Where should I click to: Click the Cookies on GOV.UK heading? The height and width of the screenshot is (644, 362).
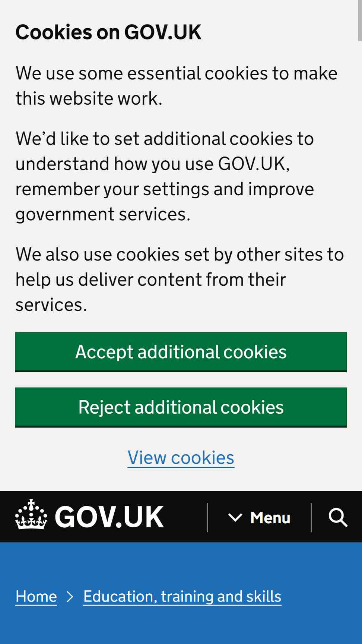108,32
